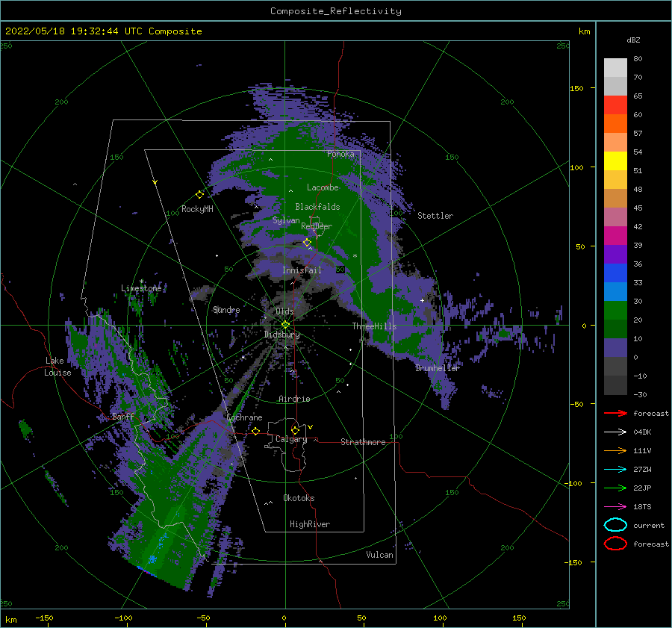Click the Olds city label
This screenshot has height=628, width=672.
[284, 311]
